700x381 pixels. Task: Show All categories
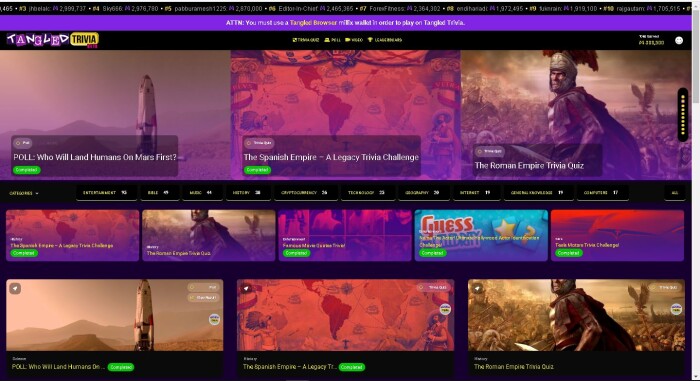click(675, 193)
